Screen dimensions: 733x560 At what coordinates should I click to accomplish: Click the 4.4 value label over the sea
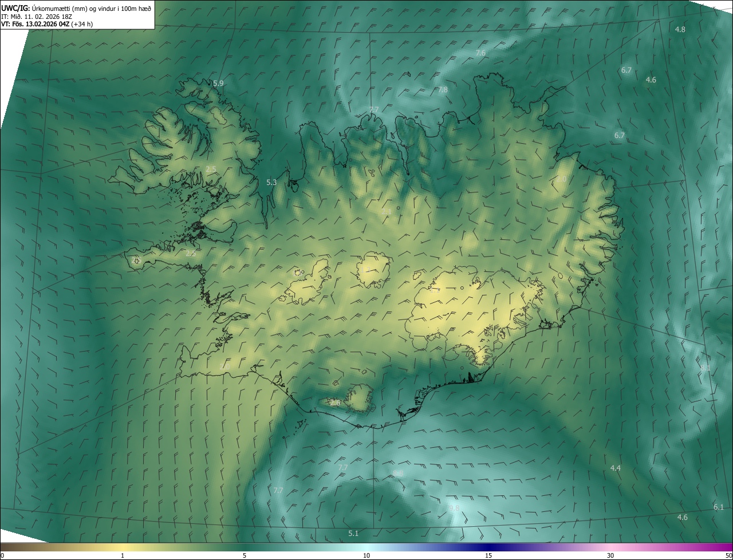pos(616,468)
